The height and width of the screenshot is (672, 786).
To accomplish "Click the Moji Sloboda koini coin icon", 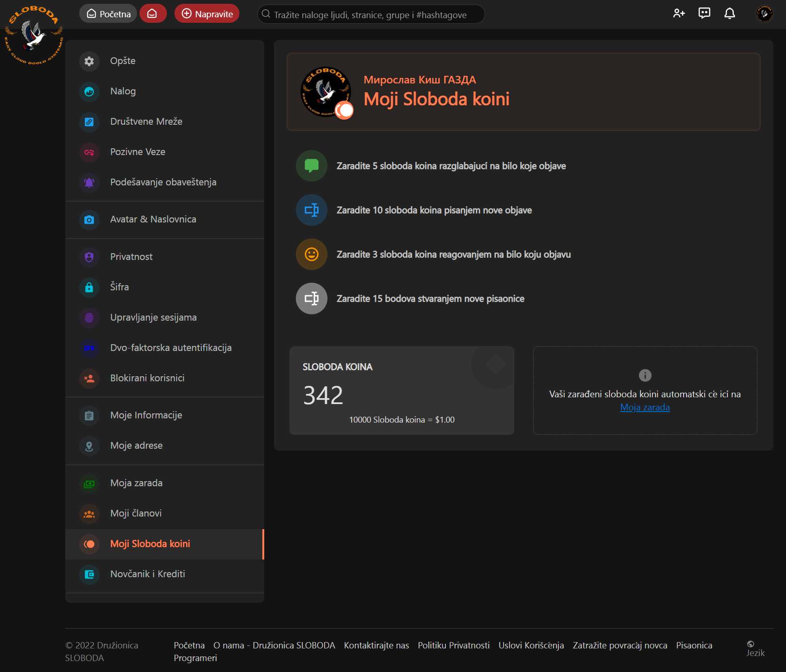I will coord(89,544).
